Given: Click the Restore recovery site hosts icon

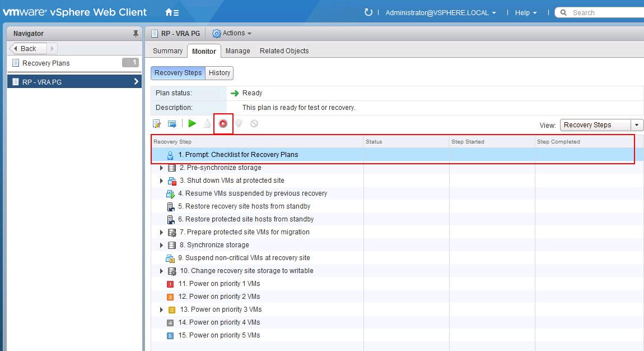Looking at the screenshot, I should 170,207.
